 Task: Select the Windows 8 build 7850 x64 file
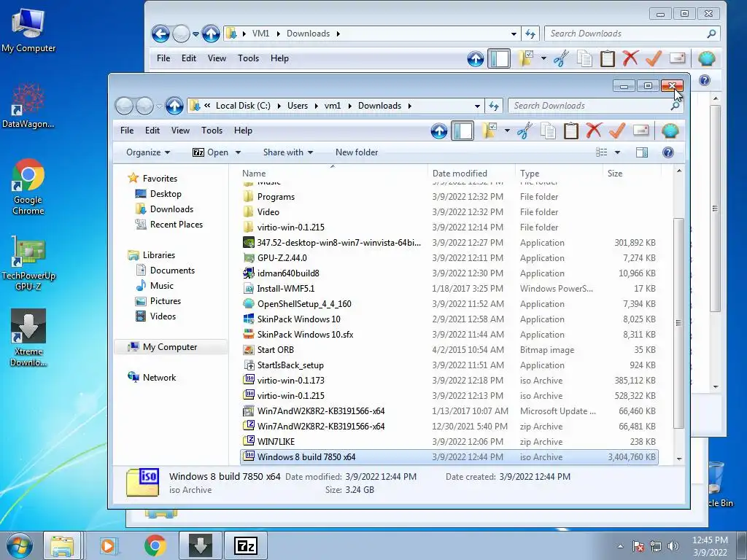click(449, 457)
